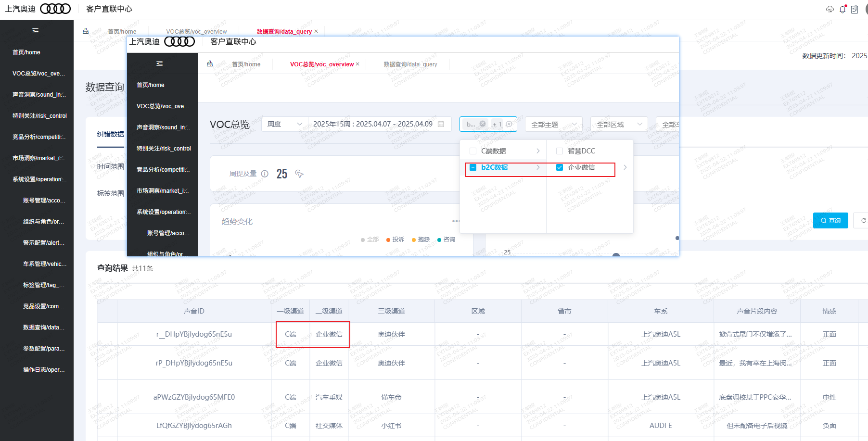This screenshot has height=441, width=868.
Task: Click the AUDI E cell in the 车系 column
Action: point(661,426)
